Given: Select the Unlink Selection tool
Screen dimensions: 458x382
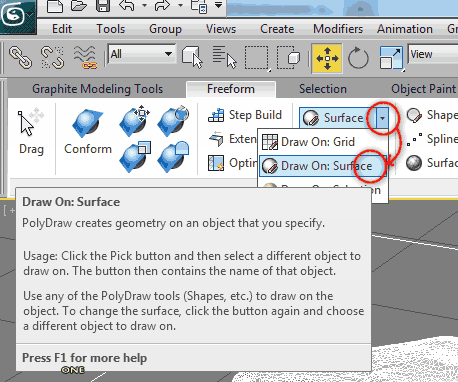Looking at the screenshot, I should click(x=53, y=58).
